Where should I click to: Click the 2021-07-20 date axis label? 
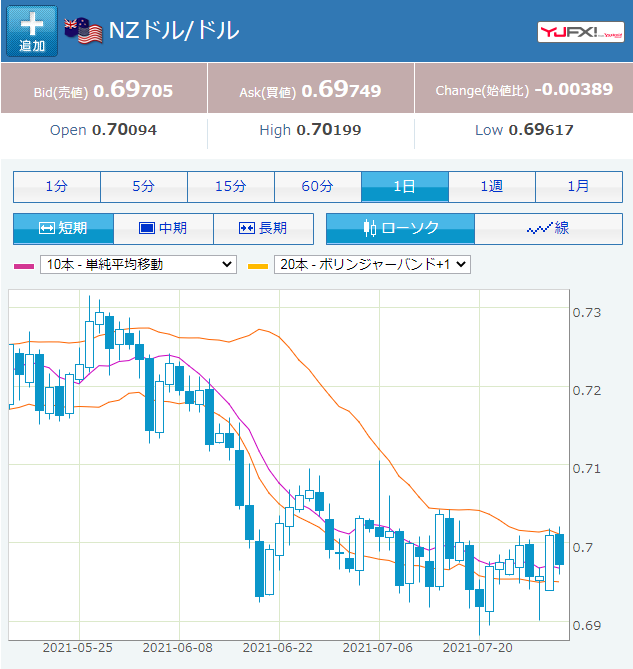point(477,648)
